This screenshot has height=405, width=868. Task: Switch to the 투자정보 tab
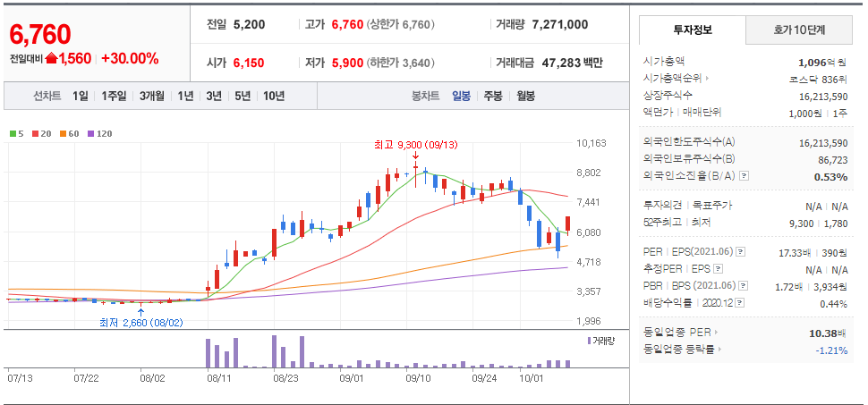click(693, 30)
